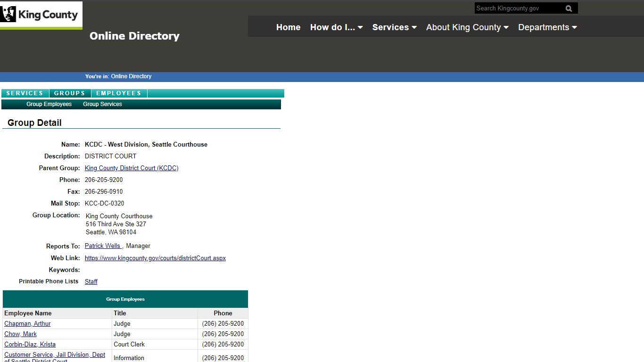Click the search magnifier icon
Viewport: 644px width, 362px height.
(569, 8)
